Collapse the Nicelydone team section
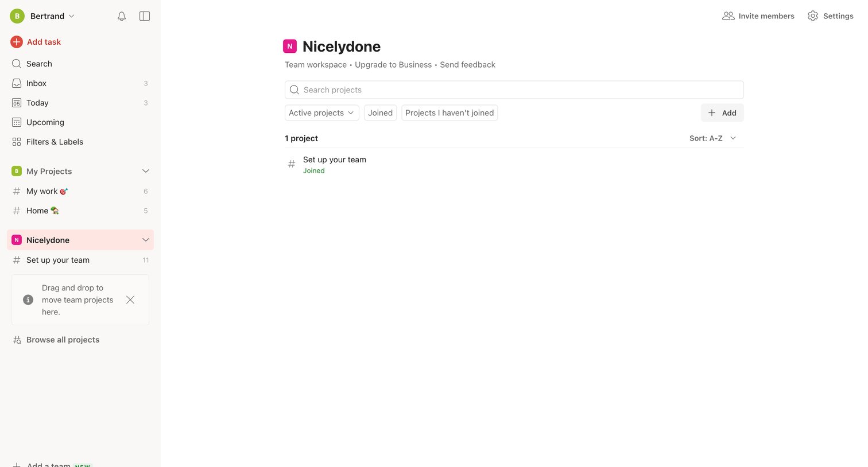 coord(146,240)
